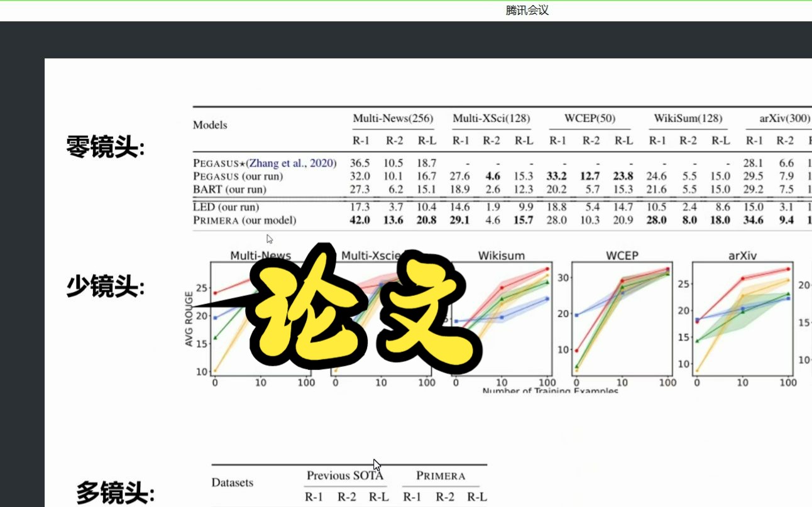Click the bold 13.6 PRIMERA score
This screenshot has height=507, width=812.
tap(394, 220)
